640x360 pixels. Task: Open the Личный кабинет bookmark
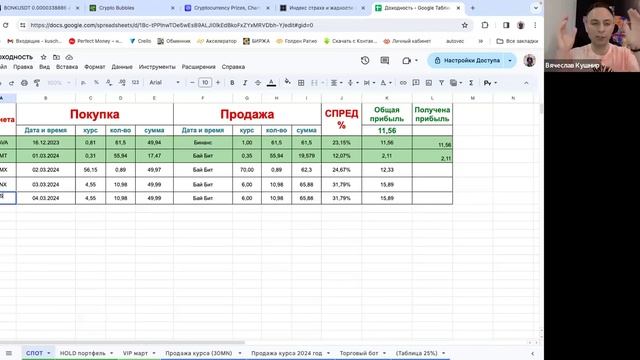[407, 41]
